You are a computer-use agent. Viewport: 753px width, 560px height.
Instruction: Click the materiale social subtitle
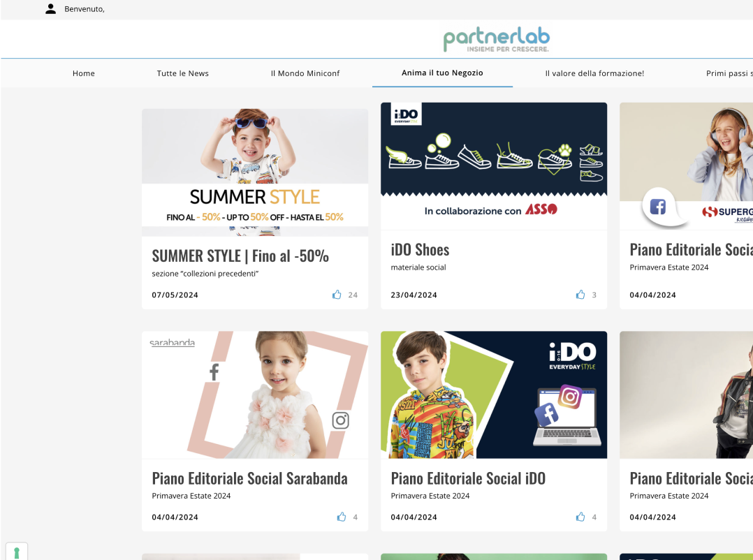(x=418, y=267)
